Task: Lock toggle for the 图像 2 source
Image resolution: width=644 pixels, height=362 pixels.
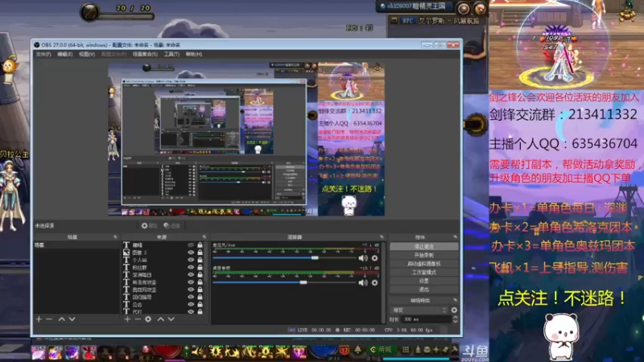Action: (x=200, y=253)
